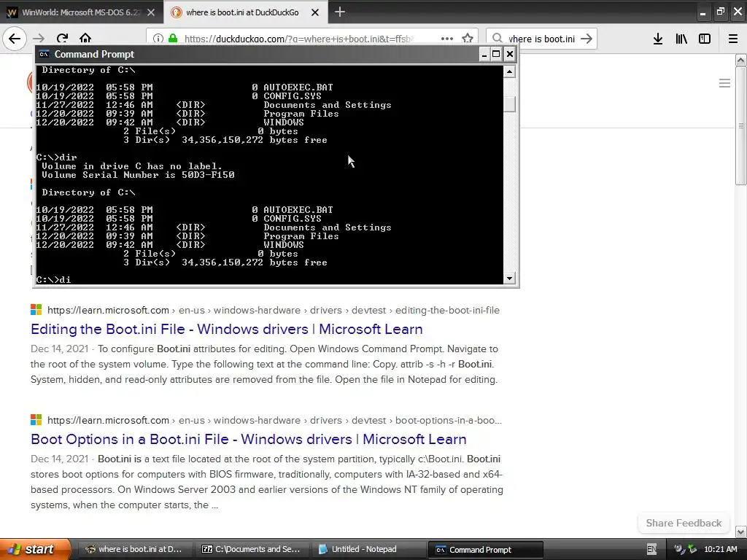Screen dimensions: 747x560
Task: Toggle the sidebar view icon
Action: (x=705, y=39)
